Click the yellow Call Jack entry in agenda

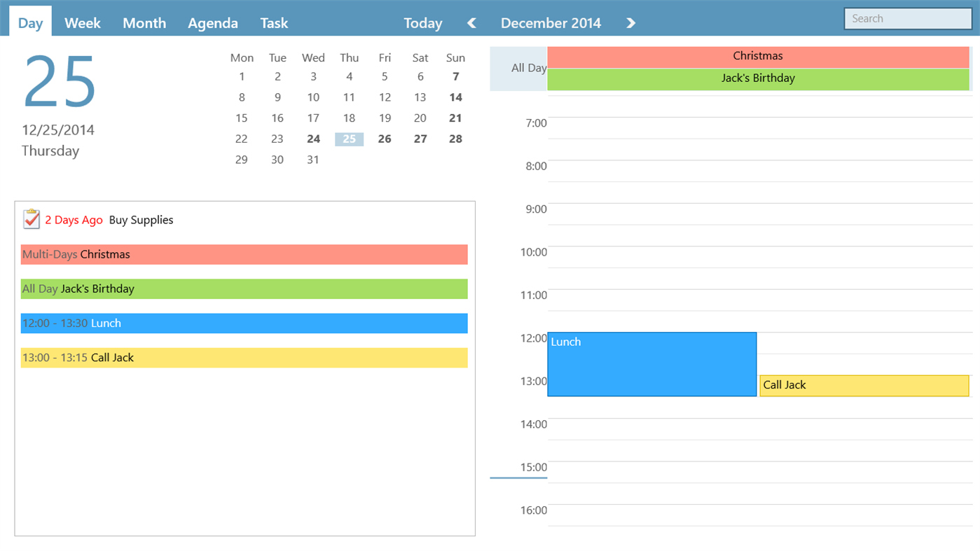(244, 358)
